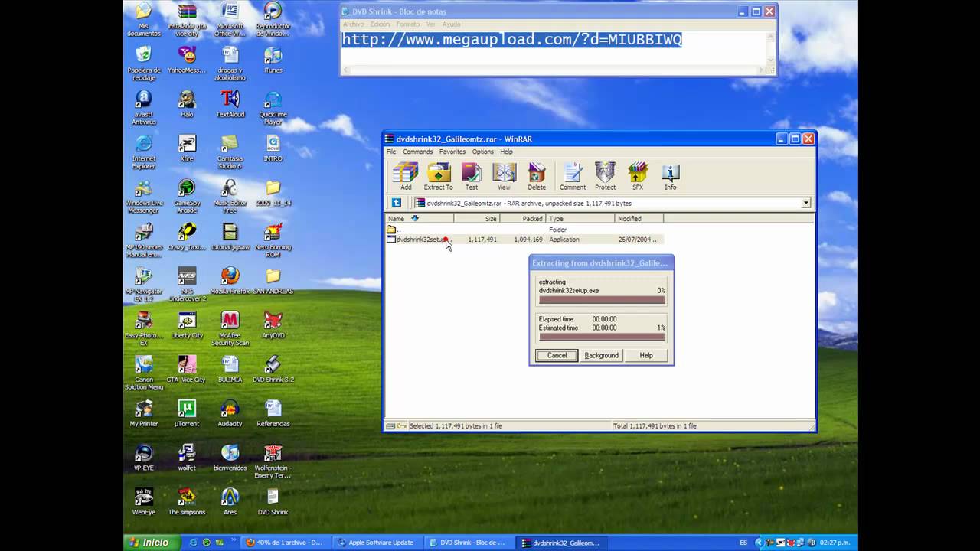Viewport: 980px width, 551px height.
Task: Open the View tool in WinRAR
Action: [x=504, y=176]
